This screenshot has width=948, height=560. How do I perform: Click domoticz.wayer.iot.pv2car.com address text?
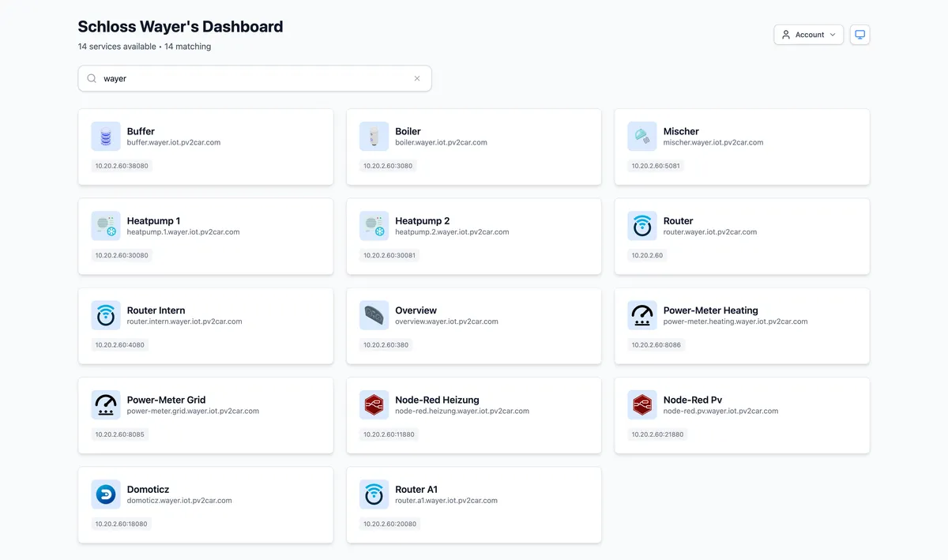click(x=179, y=500)
